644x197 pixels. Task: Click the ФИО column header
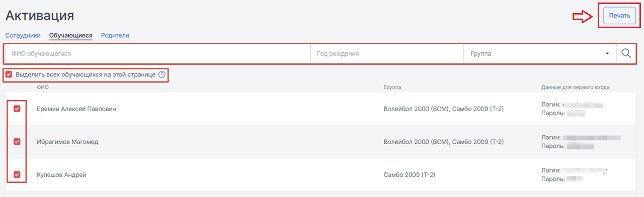click(43, 87)
